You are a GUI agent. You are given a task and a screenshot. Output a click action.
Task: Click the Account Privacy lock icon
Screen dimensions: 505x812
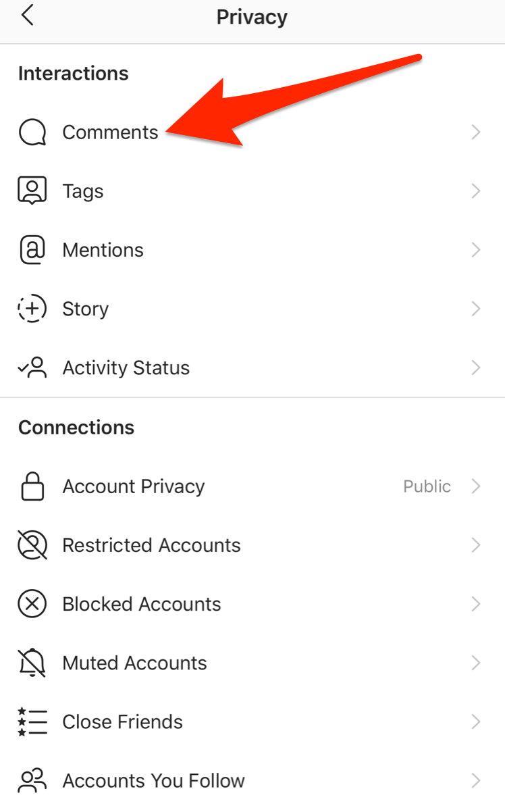click(32, 486)
